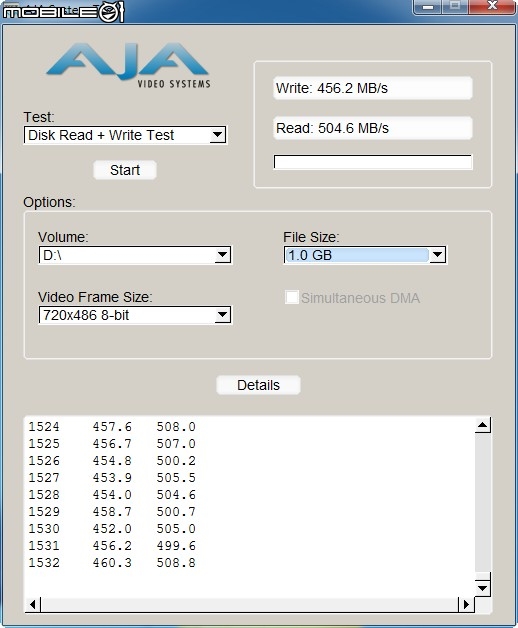The height and width of the screenshot is (628, 518).
Task: Open the File Size dropdown
Action: click(365, 255)
